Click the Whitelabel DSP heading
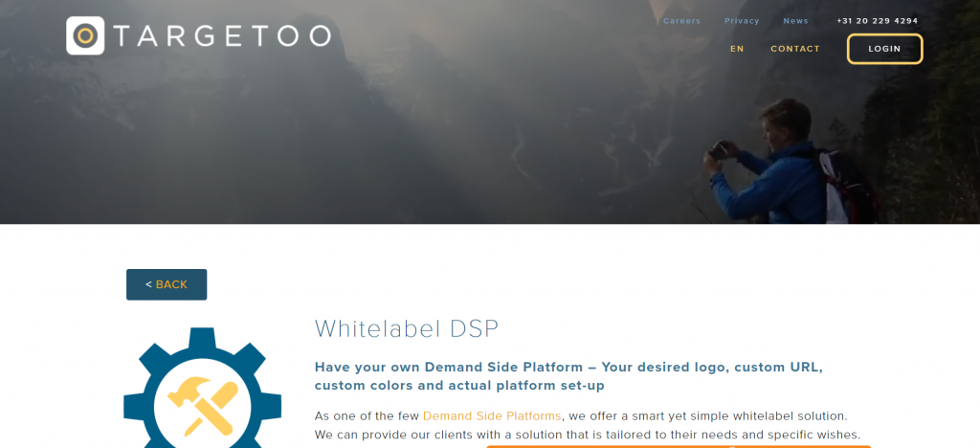Screen dimensions: 980x448 (406, 328)
